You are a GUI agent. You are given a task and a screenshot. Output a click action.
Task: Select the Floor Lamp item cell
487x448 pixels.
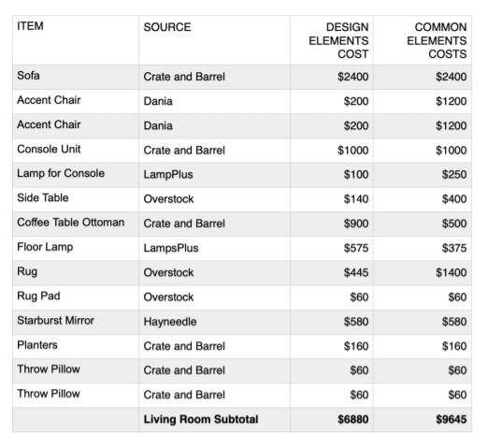click(x=76, y=248)
